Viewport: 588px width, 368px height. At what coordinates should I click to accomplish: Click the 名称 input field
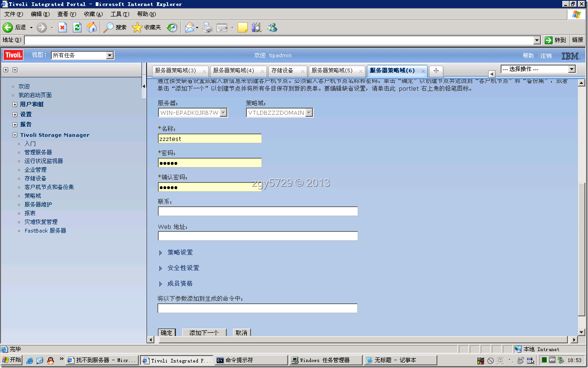210,138
